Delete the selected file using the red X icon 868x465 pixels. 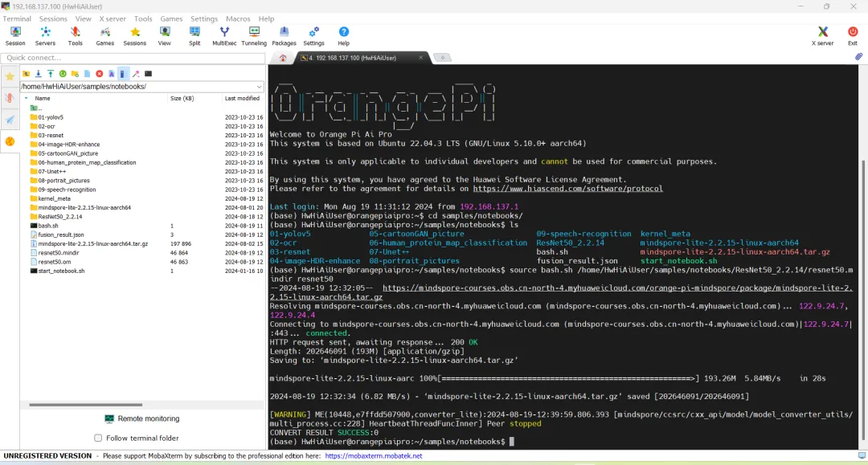coord(99,74)
